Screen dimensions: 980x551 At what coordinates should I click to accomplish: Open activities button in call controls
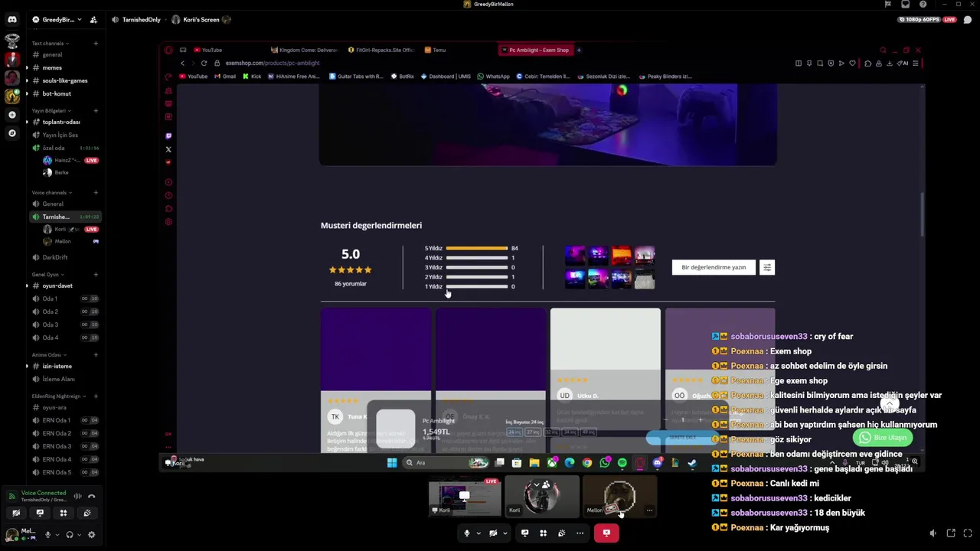coord(543,533)
